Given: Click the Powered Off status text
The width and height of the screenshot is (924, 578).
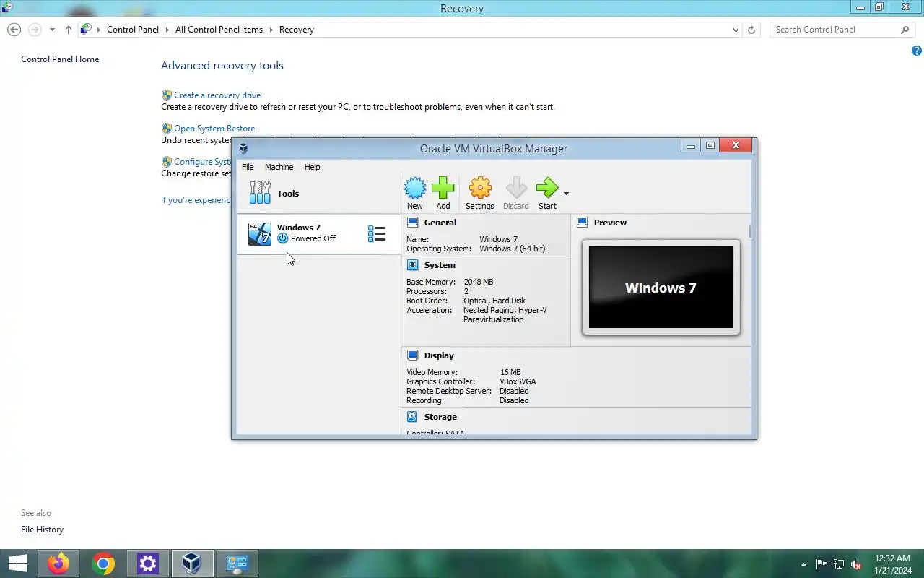Looking at the screenshot, I should (313, 238).
